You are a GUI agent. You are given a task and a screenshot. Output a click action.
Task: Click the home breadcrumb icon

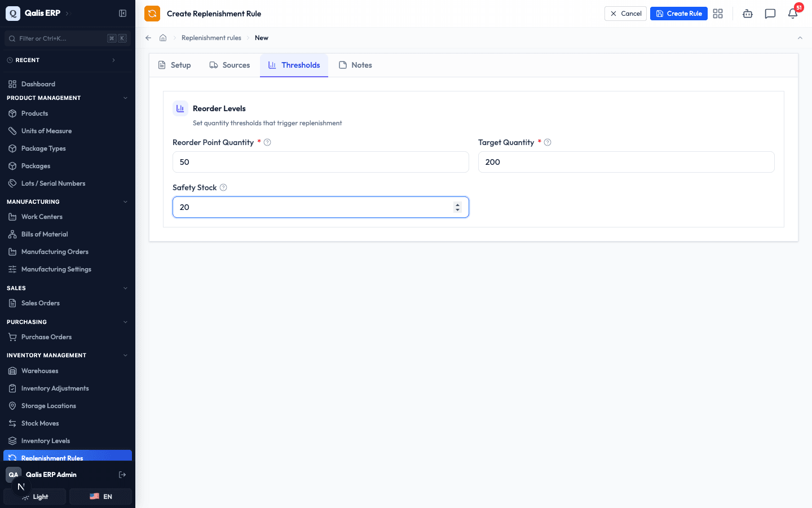[x=163, y=38]
